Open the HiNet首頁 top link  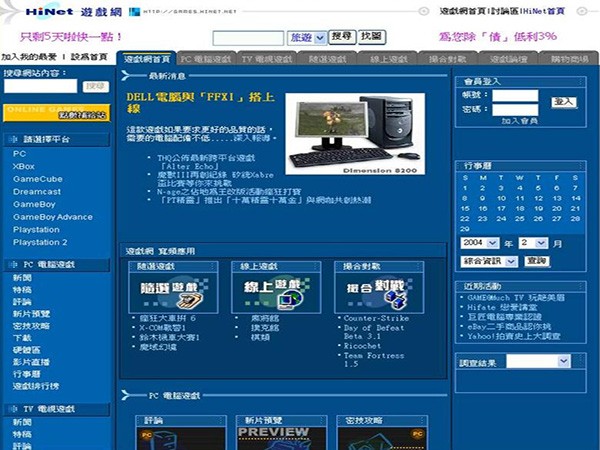544,11
